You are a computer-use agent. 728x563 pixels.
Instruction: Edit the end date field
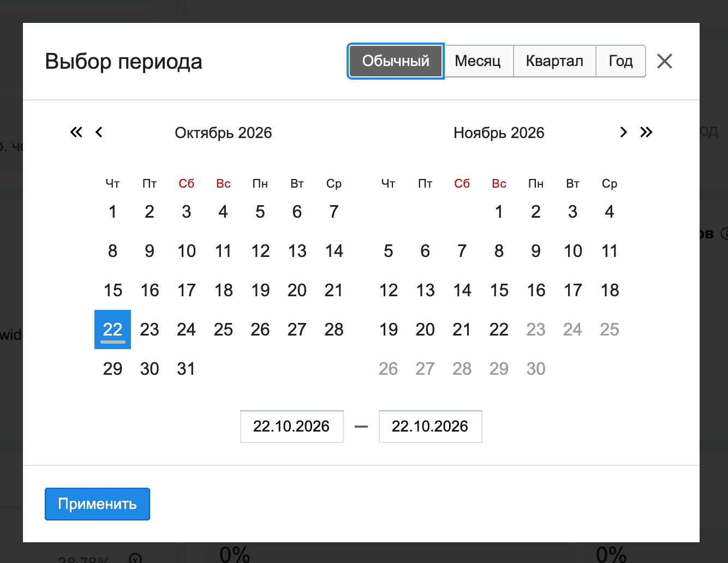[431, 427]
